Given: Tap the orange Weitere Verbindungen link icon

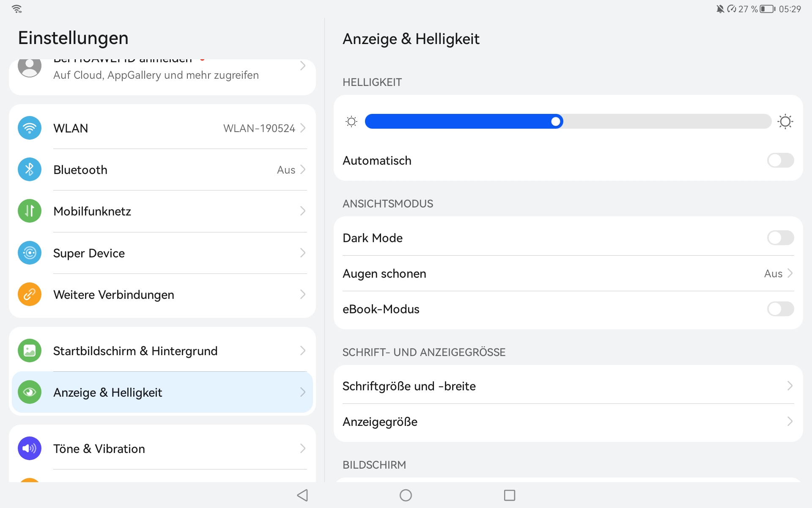Looking at the screenshot, I should (30, 294).
